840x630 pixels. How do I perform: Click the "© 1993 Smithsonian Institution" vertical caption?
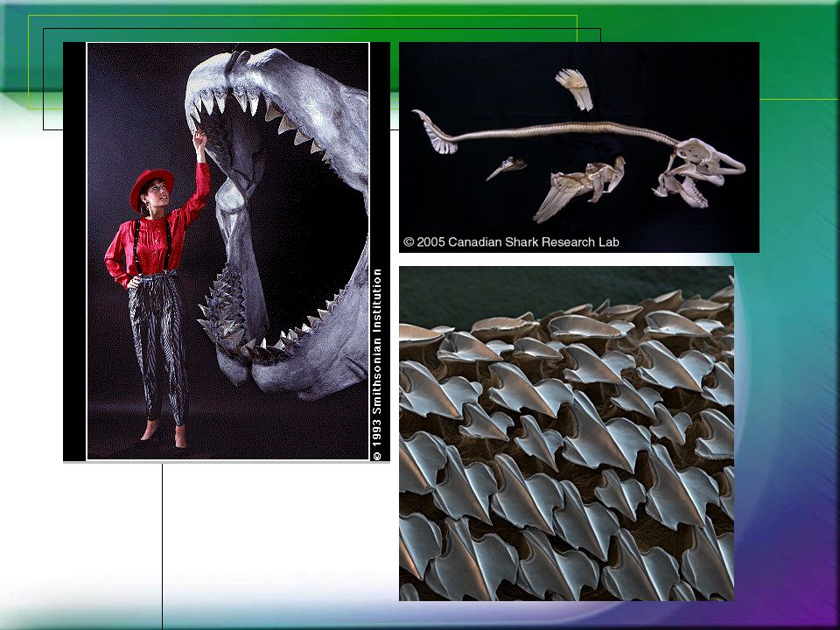(x=377, y=364)
